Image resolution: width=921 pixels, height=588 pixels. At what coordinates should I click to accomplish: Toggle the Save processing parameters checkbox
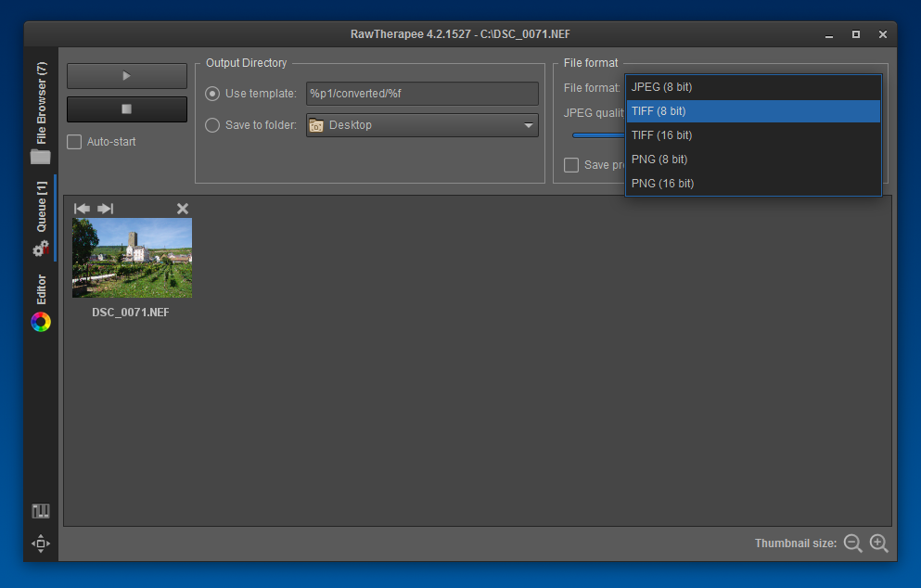pyautogui.click(x=571, y=165)
